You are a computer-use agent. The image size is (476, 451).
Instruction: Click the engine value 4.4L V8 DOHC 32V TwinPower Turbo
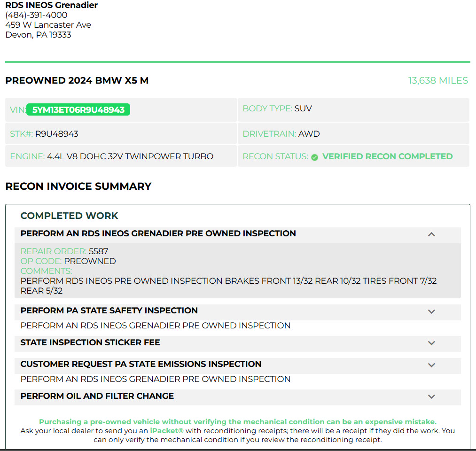(x=130, y=156)
